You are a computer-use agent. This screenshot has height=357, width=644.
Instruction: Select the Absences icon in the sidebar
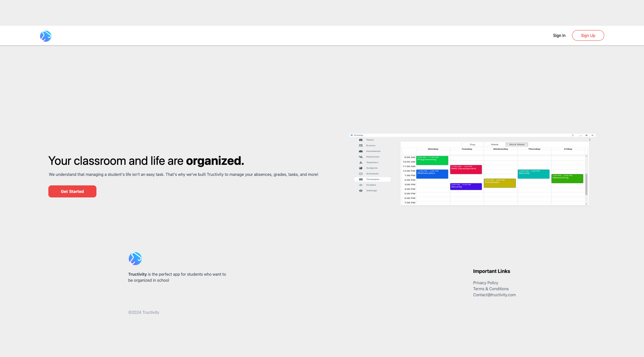pyautogui.click(x=361, y=157)
